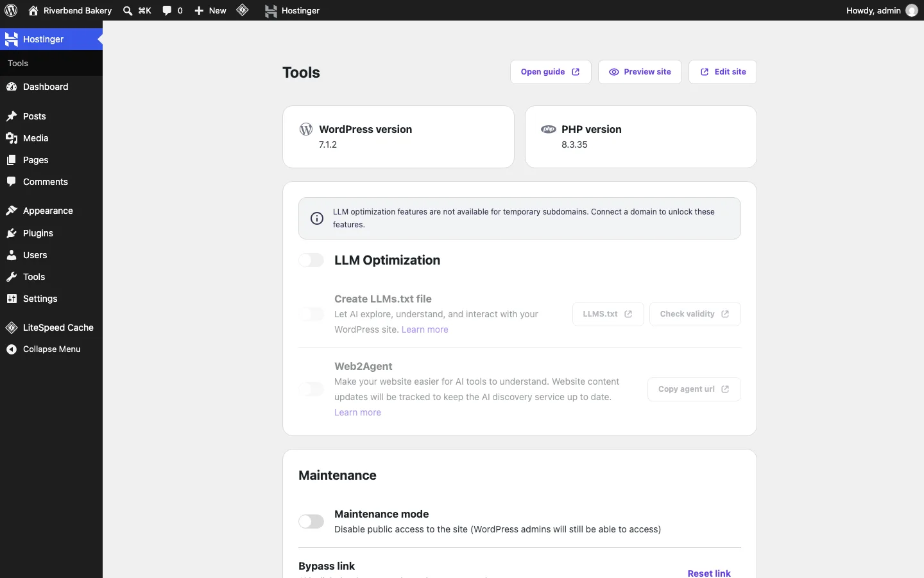Open the Howdy, admin account menu
Screen dimensions: 924x578
pyautogui.click(x=882, y=10)
